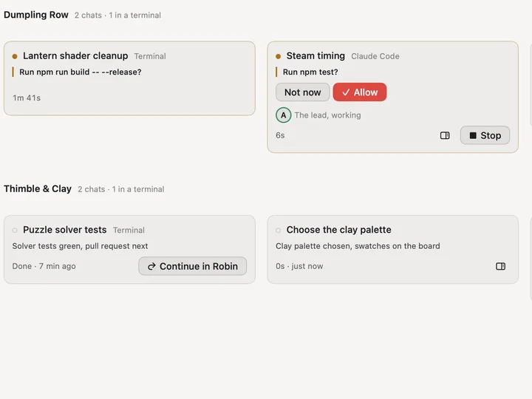Screen dimensions: 532x399
Task: Click 'Run npm run build -- --release?' prompt
Action: tap(81, 72)
